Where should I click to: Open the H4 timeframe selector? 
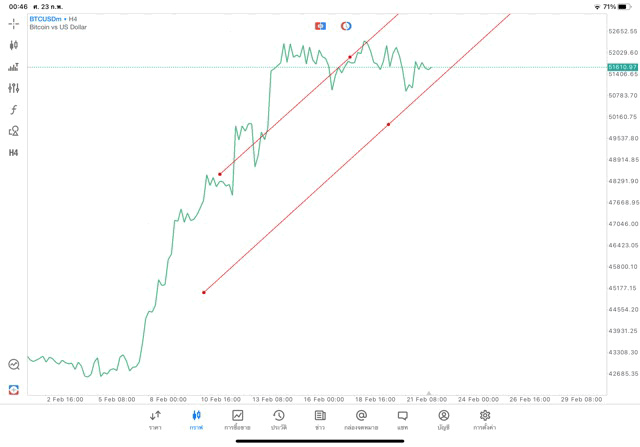coord(13,153)
